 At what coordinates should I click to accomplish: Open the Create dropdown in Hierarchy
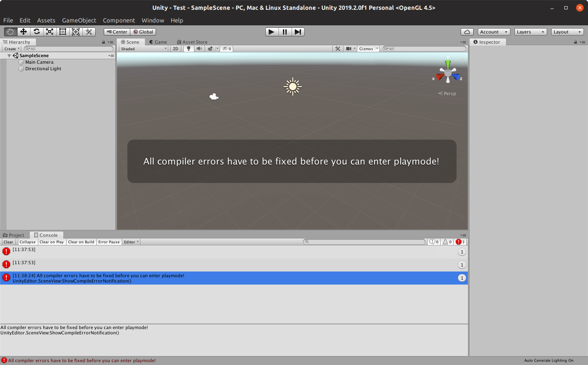pyautogui.click(x=12, y=49)
